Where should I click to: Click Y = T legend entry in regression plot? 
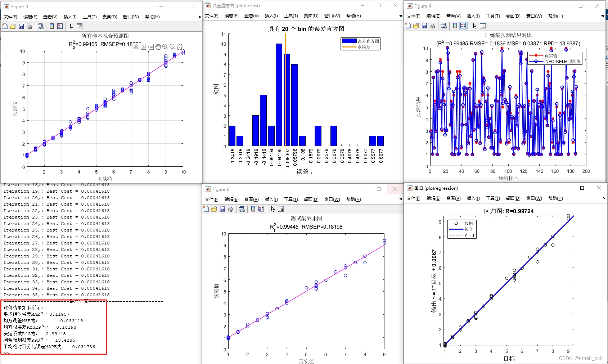click(462, 235)
